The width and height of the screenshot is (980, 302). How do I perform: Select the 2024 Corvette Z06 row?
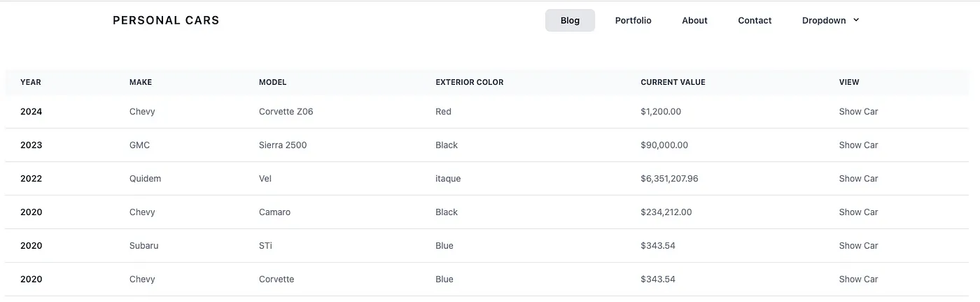click(286, 111)
